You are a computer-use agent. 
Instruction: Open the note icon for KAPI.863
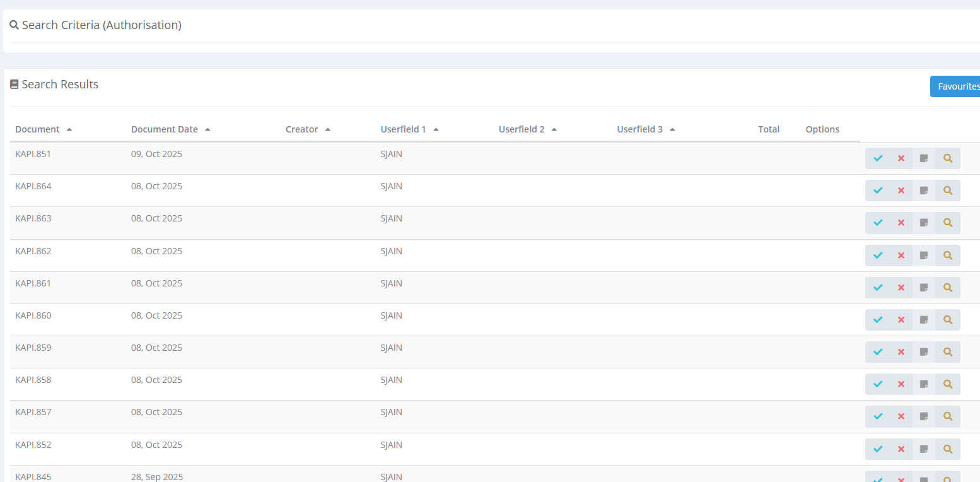(x=924, y=223)
